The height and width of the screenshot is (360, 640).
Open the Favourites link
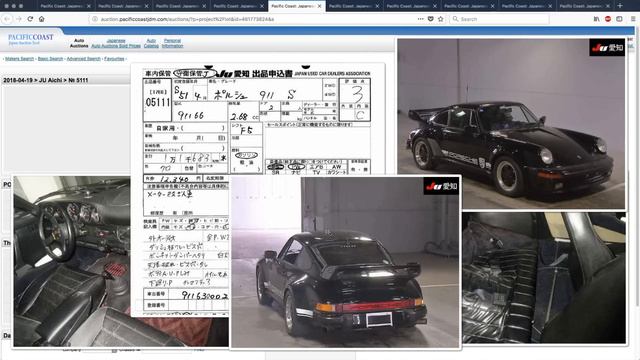click(x=114, y=59)
